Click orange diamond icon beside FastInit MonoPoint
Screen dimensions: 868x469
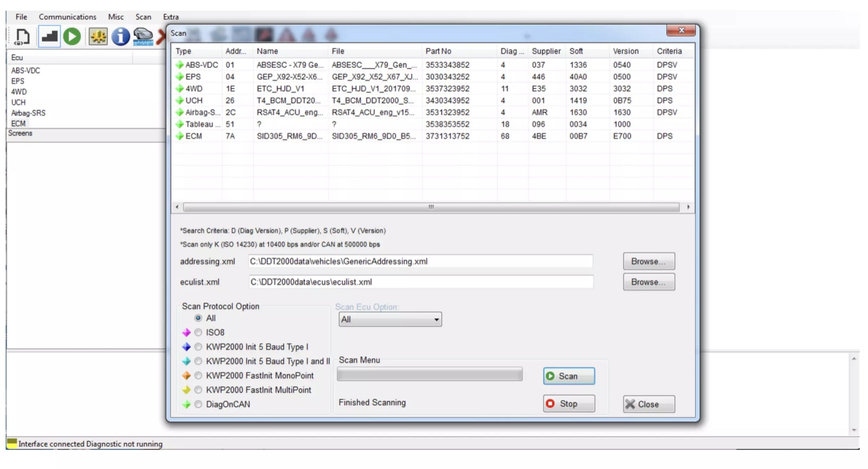pos(186,375)
